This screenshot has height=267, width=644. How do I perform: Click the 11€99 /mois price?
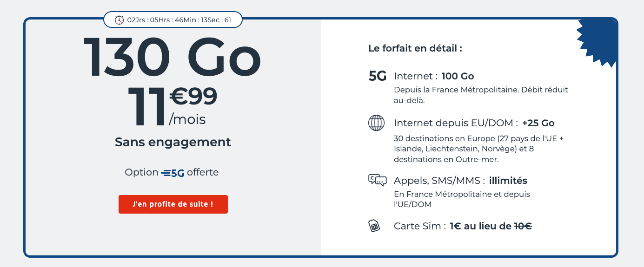point(173,106)
